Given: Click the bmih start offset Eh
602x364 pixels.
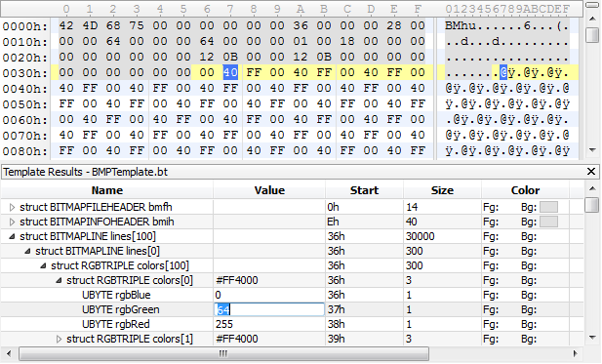Looking at the screenshot, I should tap(333, 222).
